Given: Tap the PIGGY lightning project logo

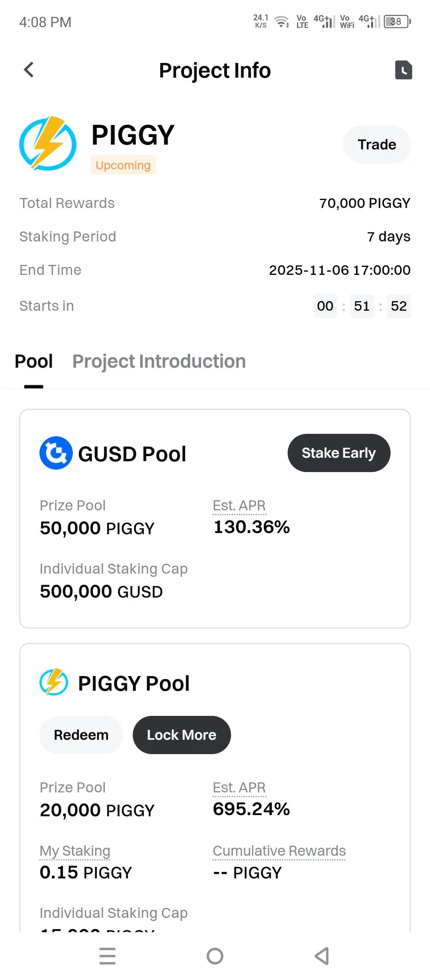Looking at the screenshot, I should [x=48, y=143].
